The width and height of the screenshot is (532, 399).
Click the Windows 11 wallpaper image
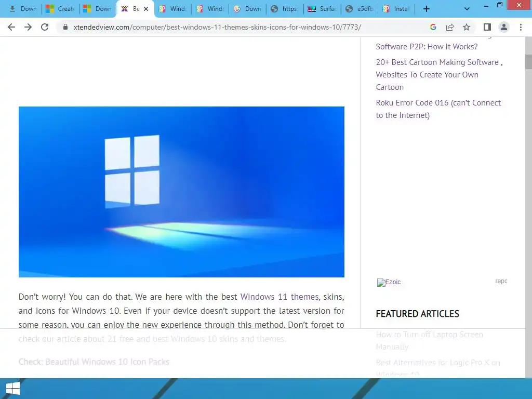point(181,192)
